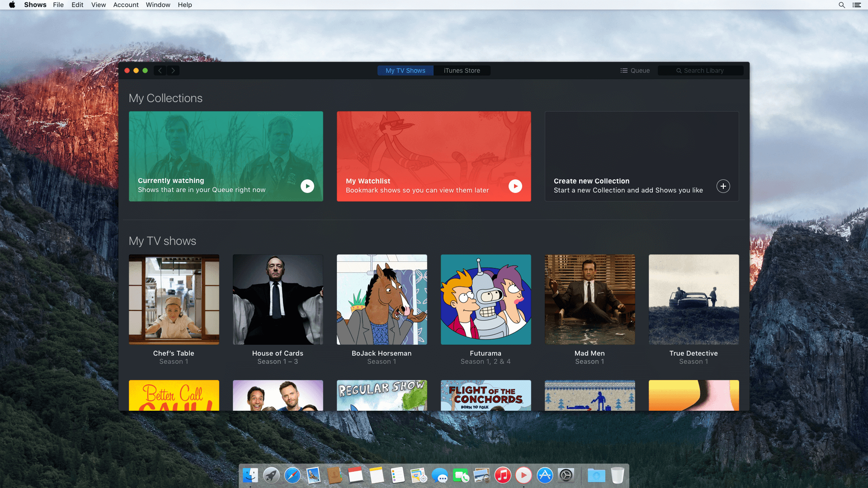
Task: Open the Apple menu
Action: click(x=12, y=5)
